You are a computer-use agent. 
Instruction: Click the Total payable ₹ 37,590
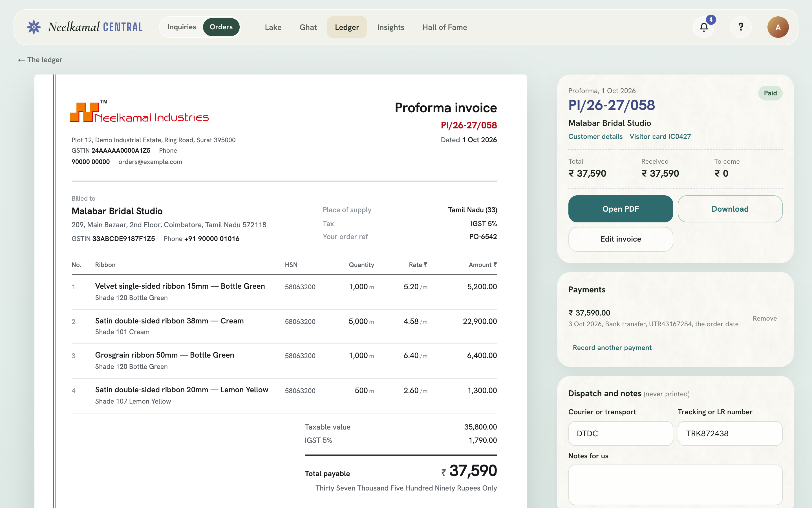point(469,471)
